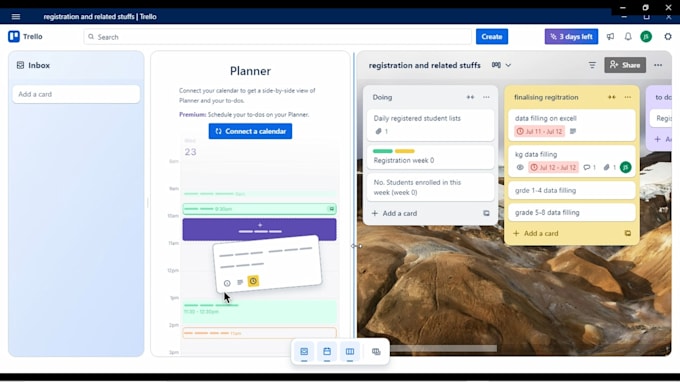Toggle Jul 12 - Jul 12 due date badge
The image size is (680, 382).
coord(553,167)
